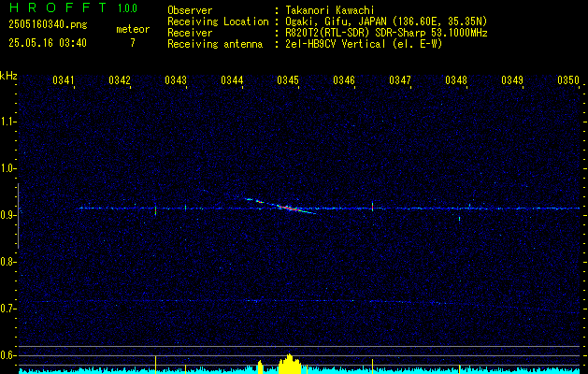588x374 pixels.
Task: Click the 0343 time axis label
Action: [x=176, y=79]
